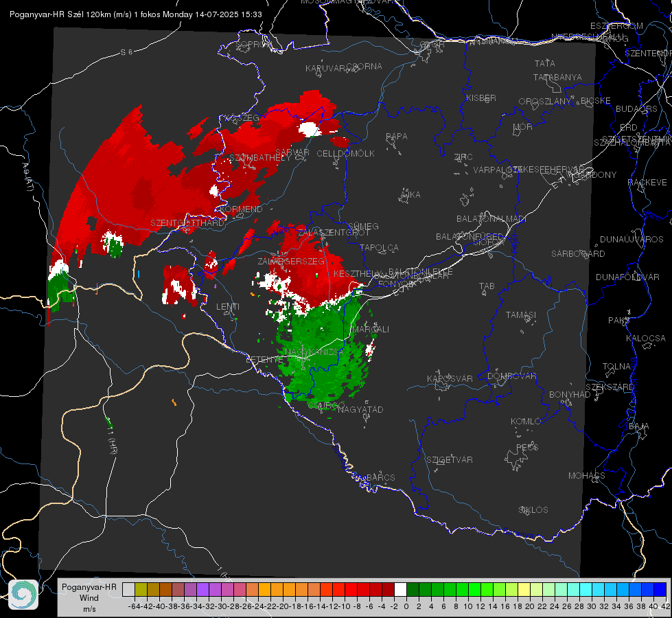Screen dimensions: 672x618
Task: Click the SZENTGOTTHARD city label
Action: (187, 223)
